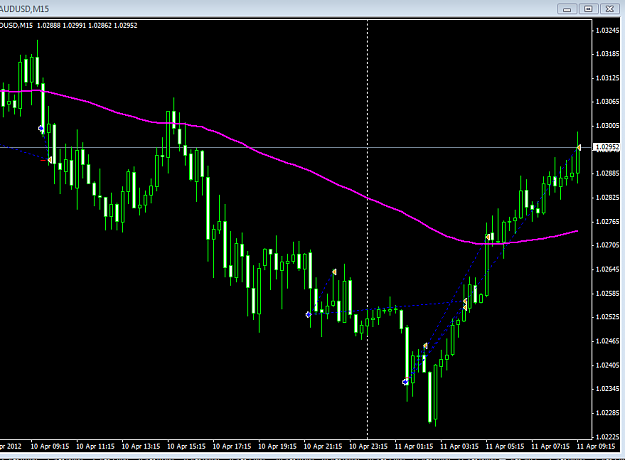This screenshot has width=625, height=460.
Task: Click the blue entry diamond at the 11 Apr 01:15 low
Action: [405, 382]
